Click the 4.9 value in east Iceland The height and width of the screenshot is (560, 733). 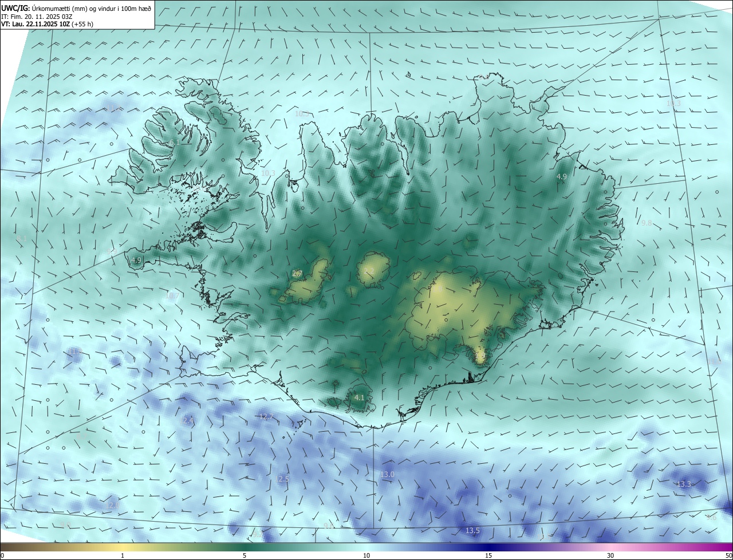point(562,177)
